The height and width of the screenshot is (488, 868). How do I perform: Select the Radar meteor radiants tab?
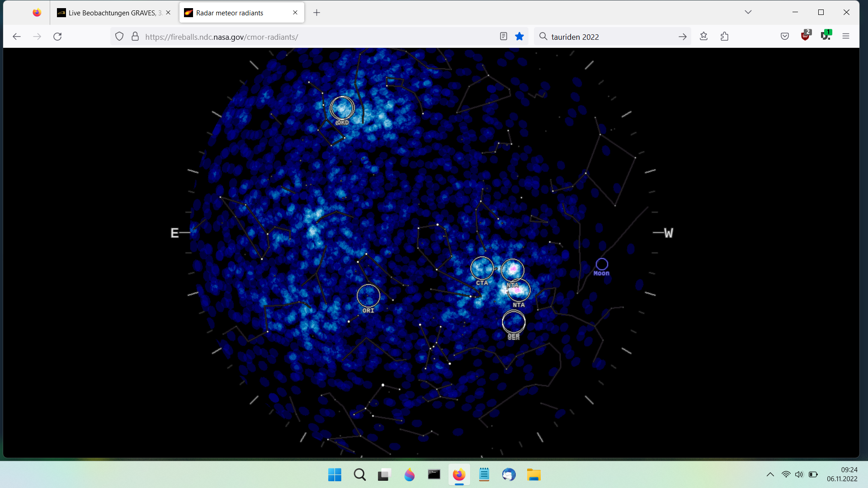[x=241, y=13]
